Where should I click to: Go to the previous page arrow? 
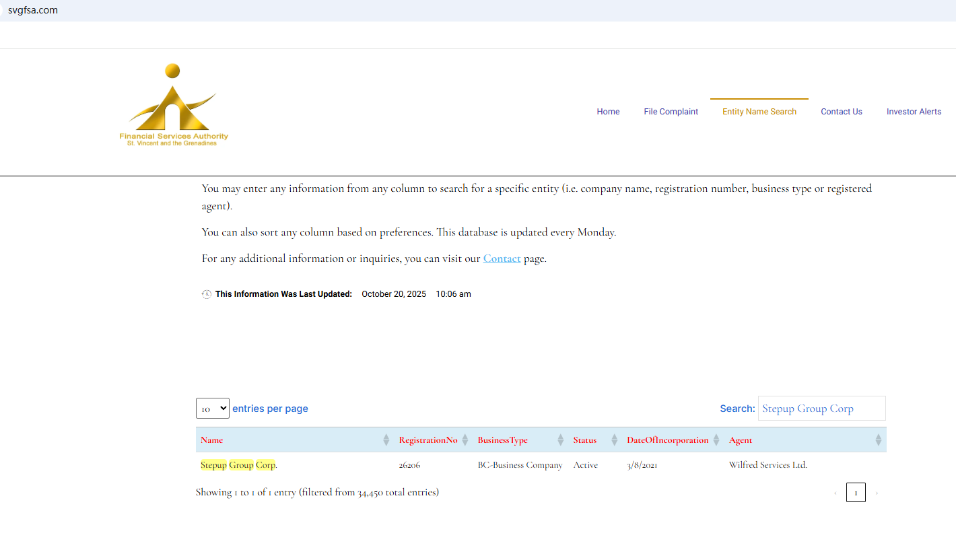pyautogui.click(x=835, y=493)
